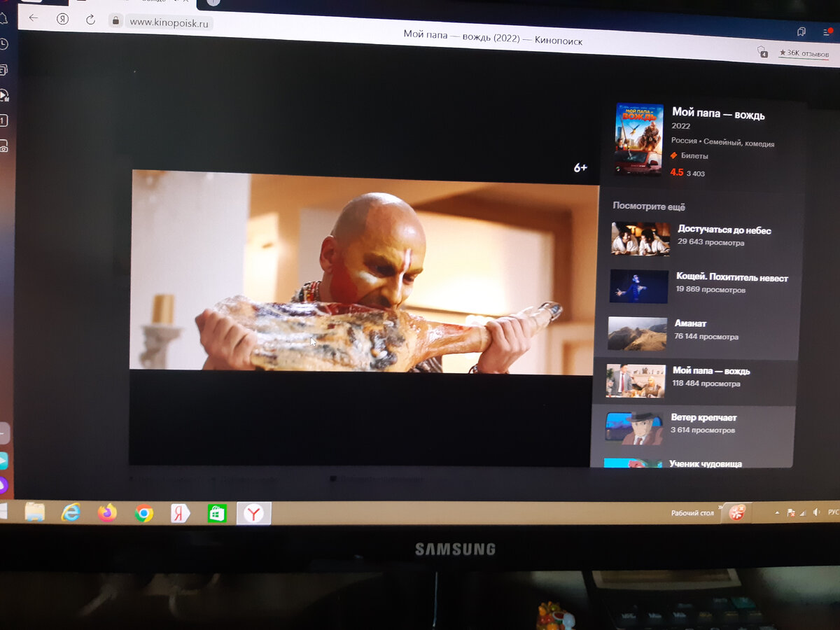Image resolution: width=840 pixels, height=630 pixels.
Task: Go back with the browser back arrow
Action: pyautogui.click(x=34, y=17)
